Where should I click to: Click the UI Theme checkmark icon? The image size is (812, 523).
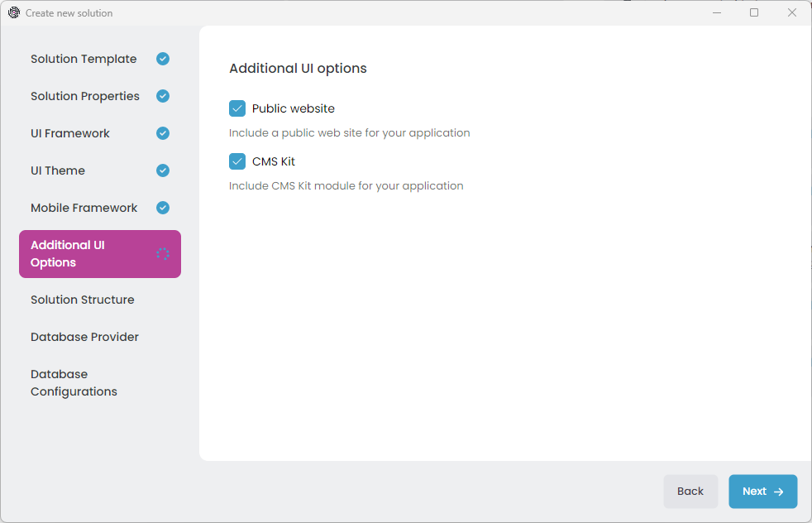coord(163,170)
